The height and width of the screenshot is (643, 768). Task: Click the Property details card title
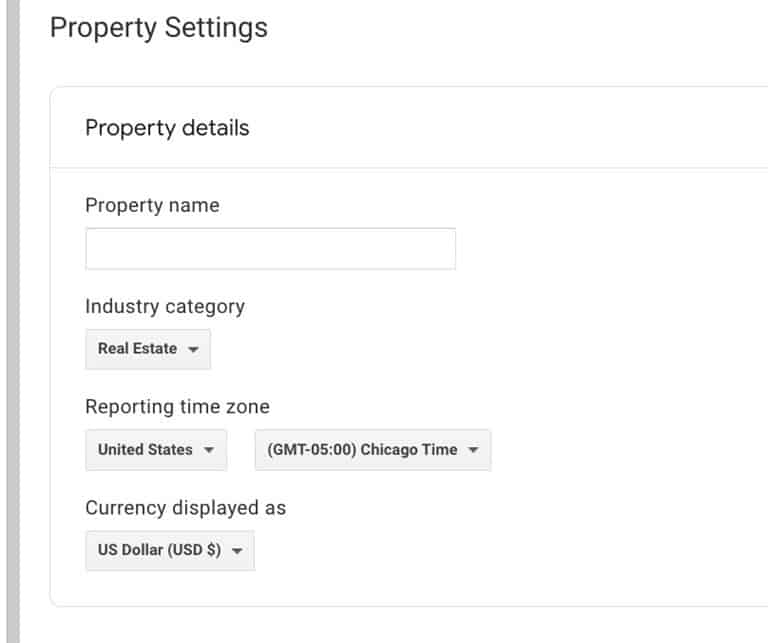[x=167, y=128]
